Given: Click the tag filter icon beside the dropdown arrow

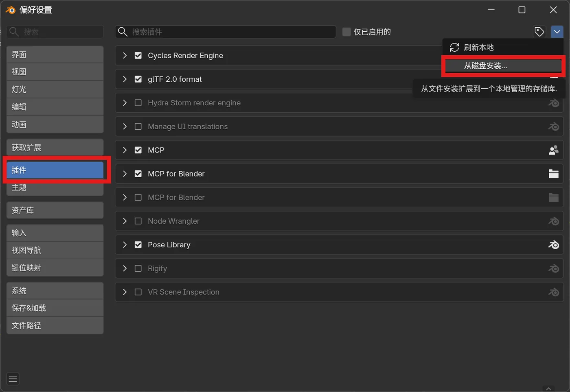Looking at the screenshot, I should (x=539, y=32).
